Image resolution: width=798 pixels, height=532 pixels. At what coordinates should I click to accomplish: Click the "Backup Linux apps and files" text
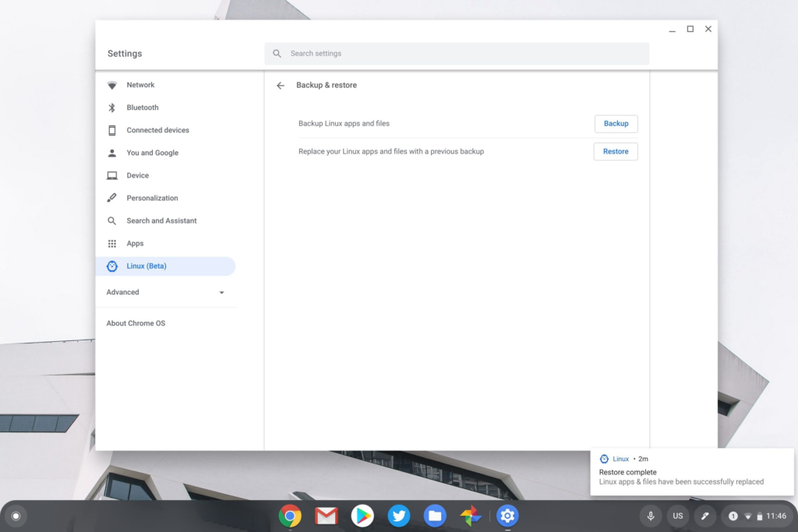point(344,124)
